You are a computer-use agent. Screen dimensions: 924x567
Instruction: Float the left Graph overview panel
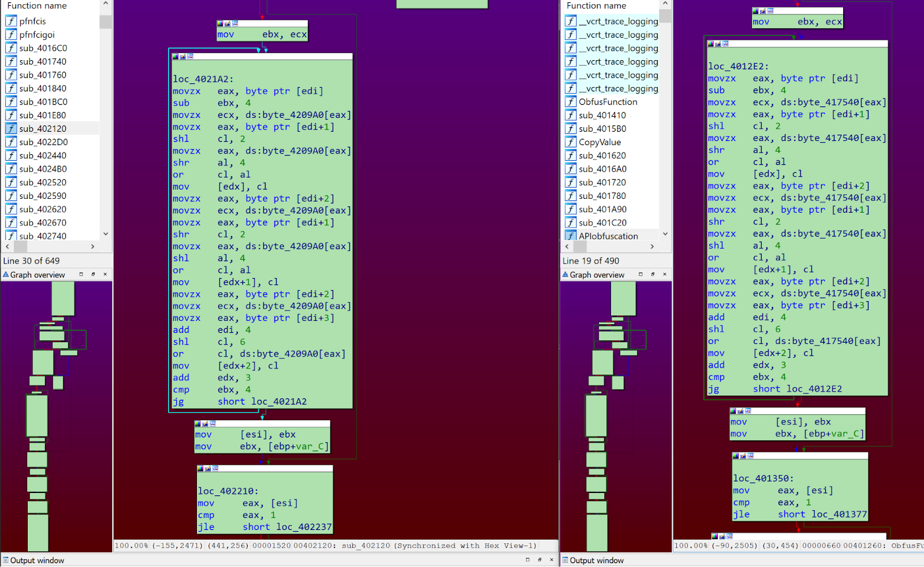click(93, 275)
